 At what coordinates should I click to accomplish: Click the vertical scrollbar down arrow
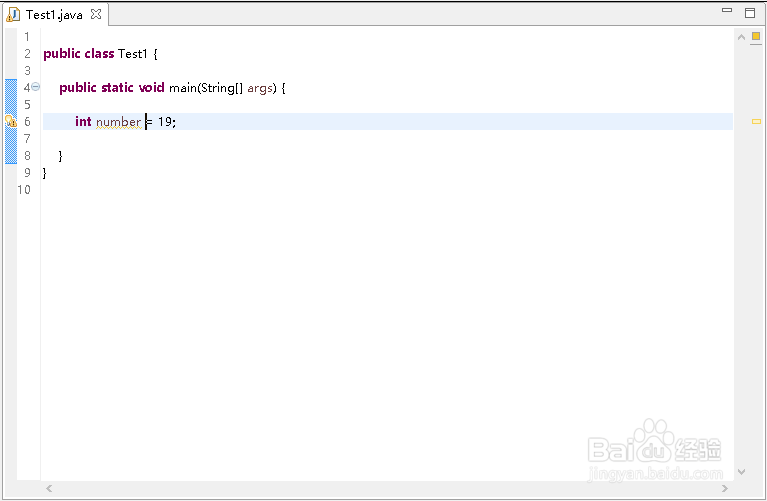pos(741,471)
